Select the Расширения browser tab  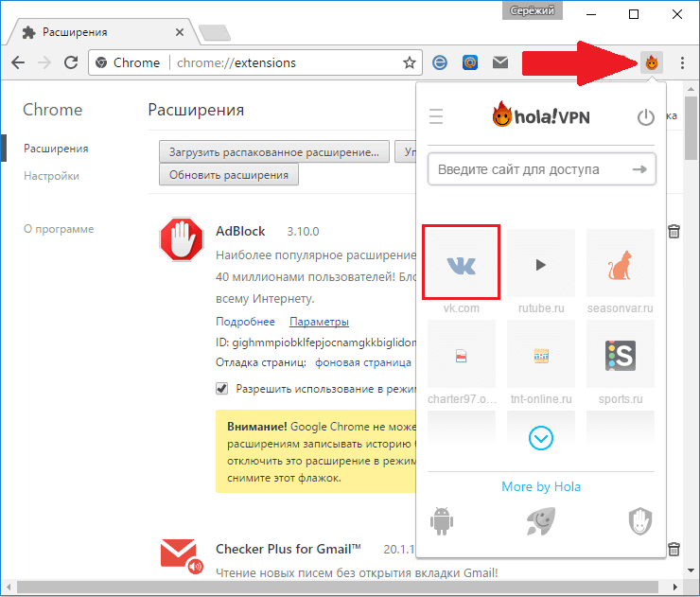pos(103,32)
